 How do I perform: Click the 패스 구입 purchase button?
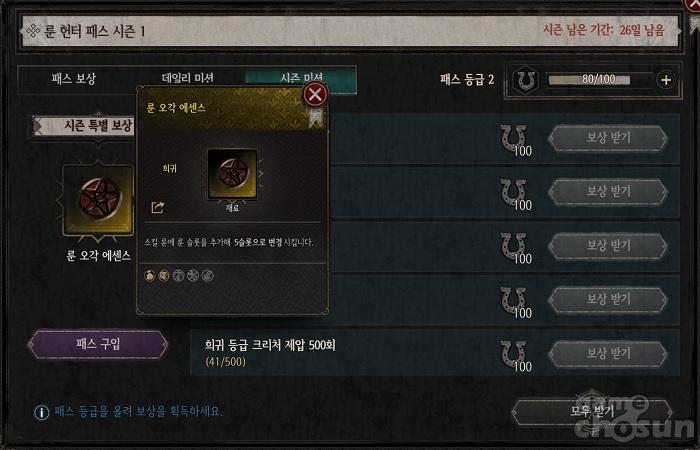98,344
